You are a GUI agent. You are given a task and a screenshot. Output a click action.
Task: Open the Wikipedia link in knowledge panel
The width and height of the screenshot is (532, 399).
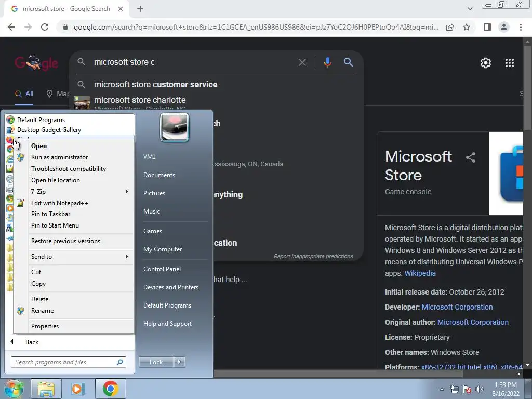coord(420,273)
